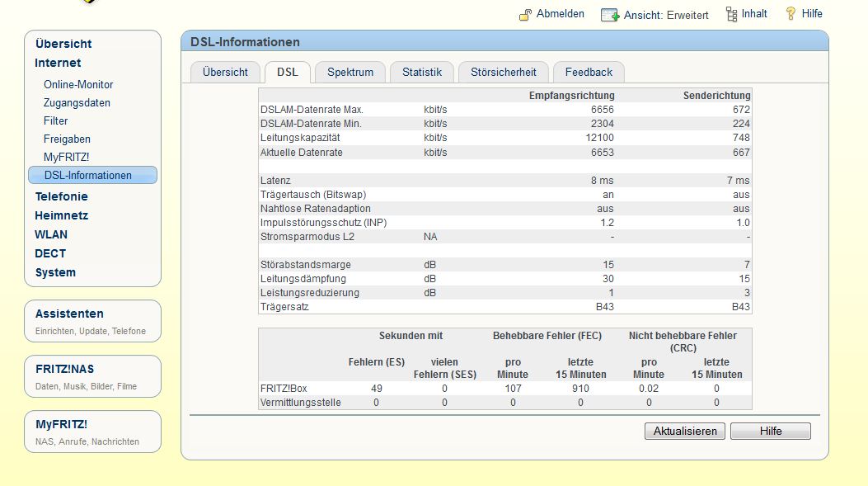Click Behebbare Fehler (FEC) header
The height and width of the screenshot is (486, 868).
(547, 336)
